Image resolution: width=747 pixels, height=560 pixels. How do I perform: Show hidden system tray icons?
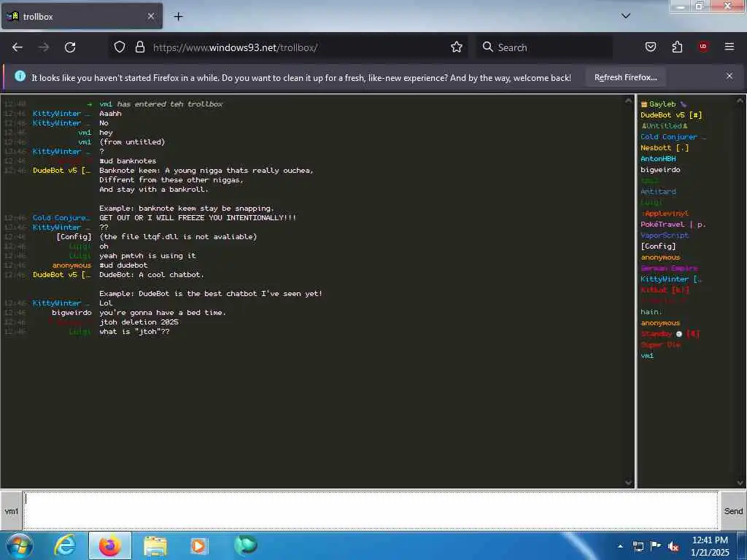coord(620,546)
